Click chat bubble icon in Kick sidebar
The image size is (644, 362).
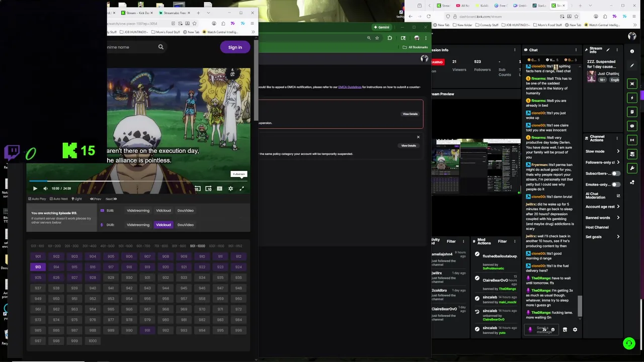coord(632,126)
